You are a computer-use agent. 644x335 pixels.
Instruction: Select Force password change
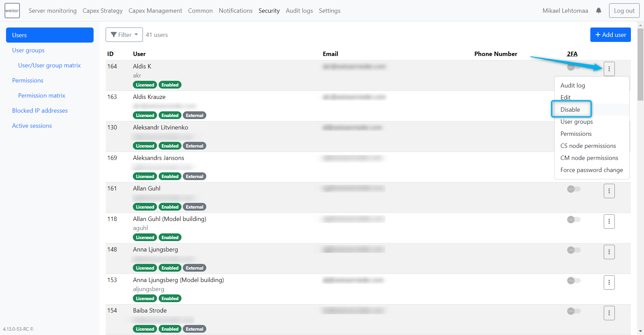click(591, 170)
